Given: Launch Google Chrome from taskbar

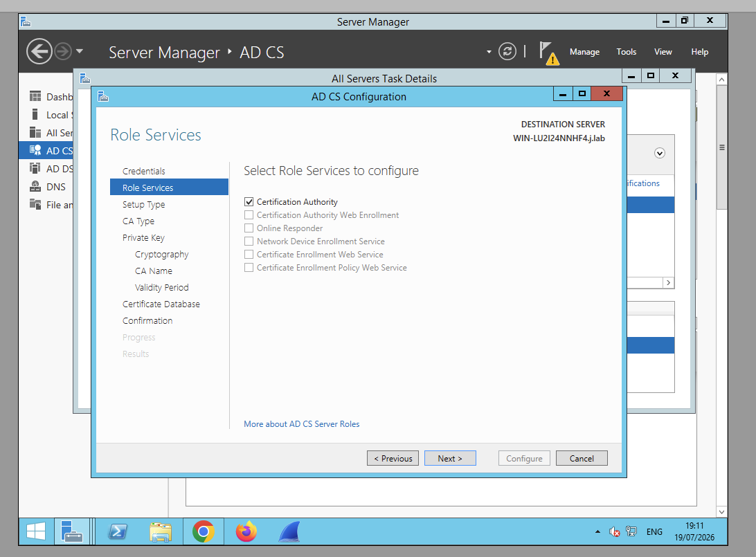Looking at the screenshot, I should click(x=204, y=531).
